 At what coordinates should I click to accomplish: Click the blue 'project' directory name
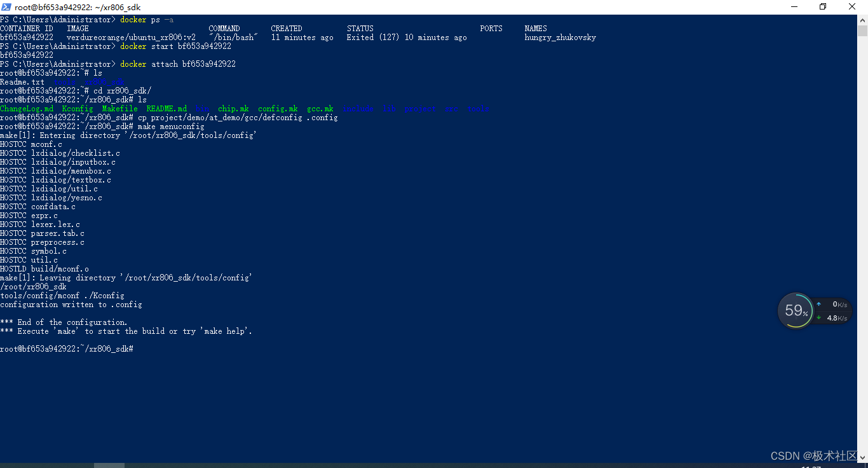(420, 109)
